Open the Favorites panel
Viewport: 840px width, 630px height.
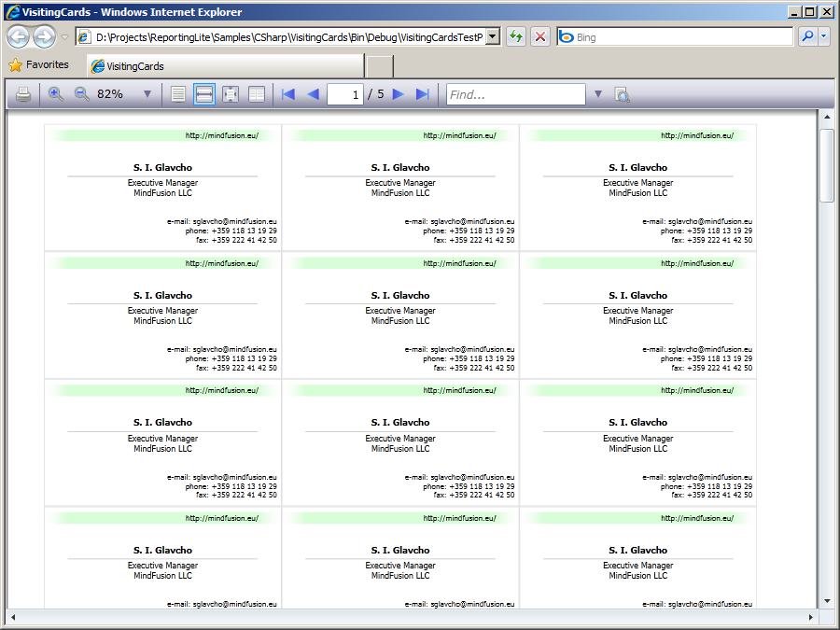click(39, 65)
